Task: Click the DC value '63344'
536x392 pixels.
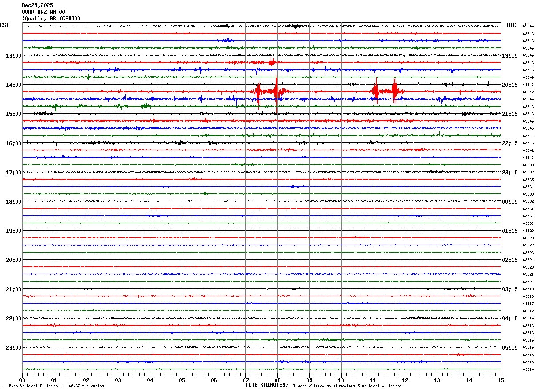Action: [x=528, y=136]
